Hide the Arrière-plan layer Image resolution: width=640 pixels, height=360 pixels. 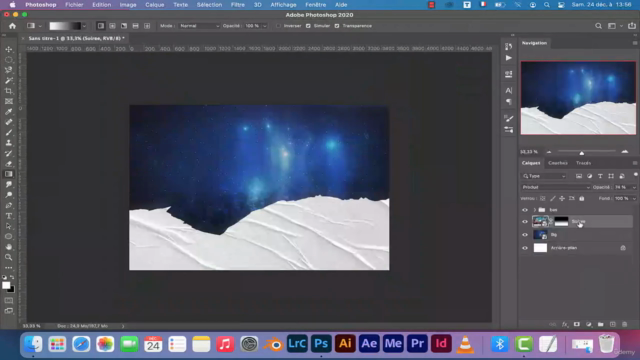coord(525,248)
